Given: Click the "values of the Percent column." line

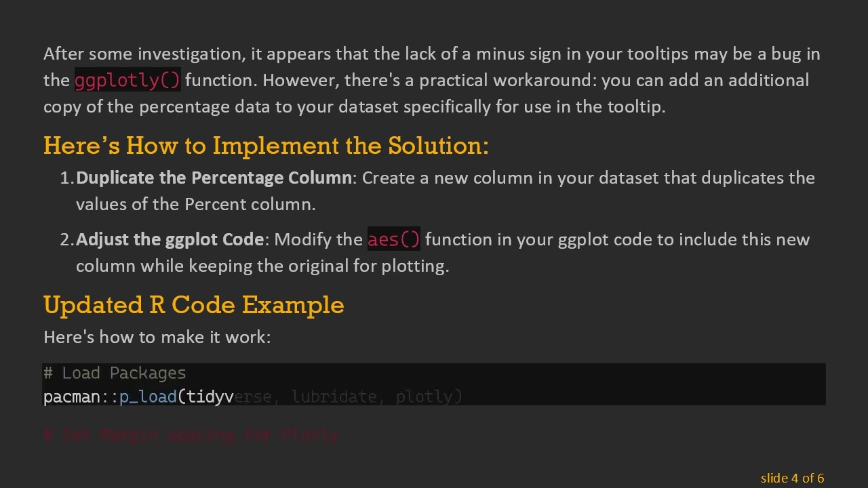Looking at the screenshot, I should (x=195, y=205).
